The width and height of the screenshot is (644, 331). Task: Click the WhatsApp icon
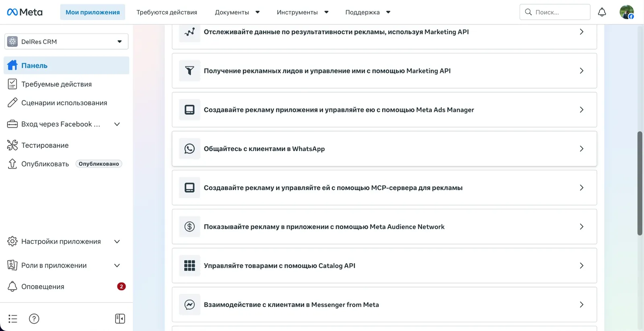(190, 149)
